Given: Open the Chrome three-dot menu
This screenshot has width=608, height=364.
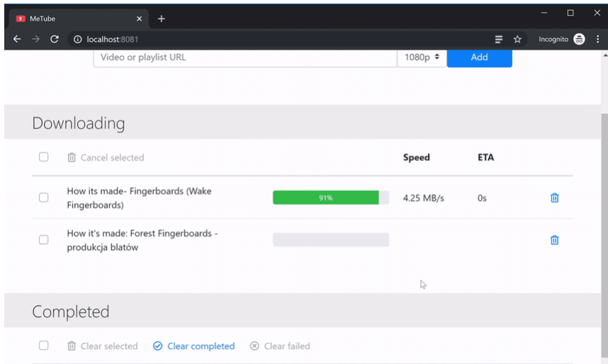Looking at the screenshot, I should coord(597,40).
